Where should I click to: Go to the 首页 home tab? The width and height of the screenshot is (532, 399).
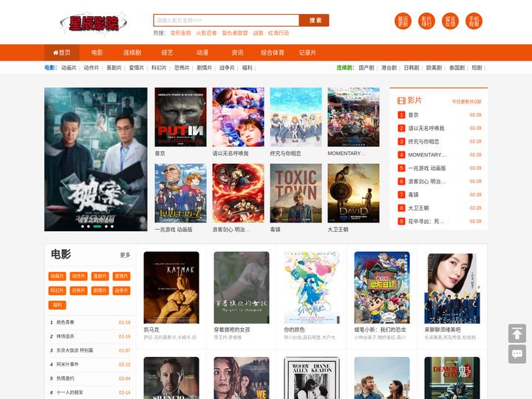[x=62, y=52]
